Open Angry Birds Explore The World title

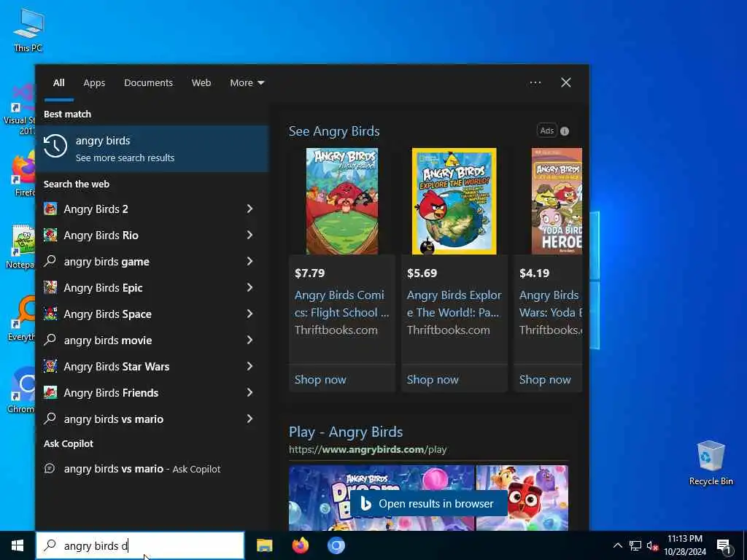tap(454, 304)
